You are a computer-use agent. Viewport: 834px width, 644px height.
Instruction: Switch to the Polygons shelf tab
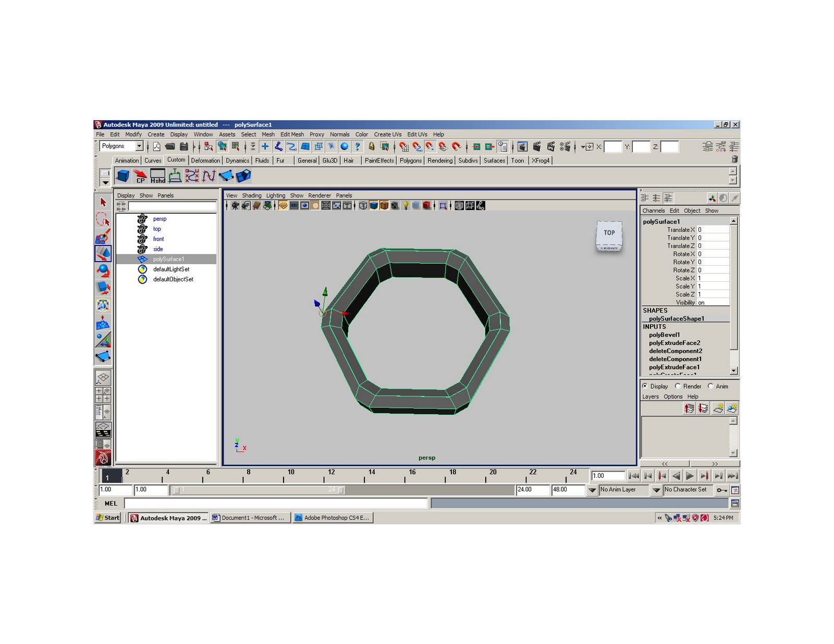[411, 160]
